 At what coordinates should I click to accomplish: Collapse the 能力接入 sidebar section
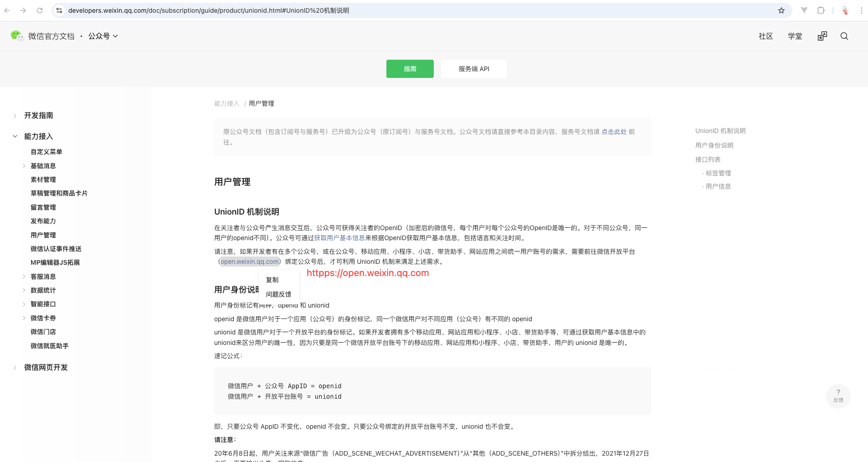click(x=15, y=136)
